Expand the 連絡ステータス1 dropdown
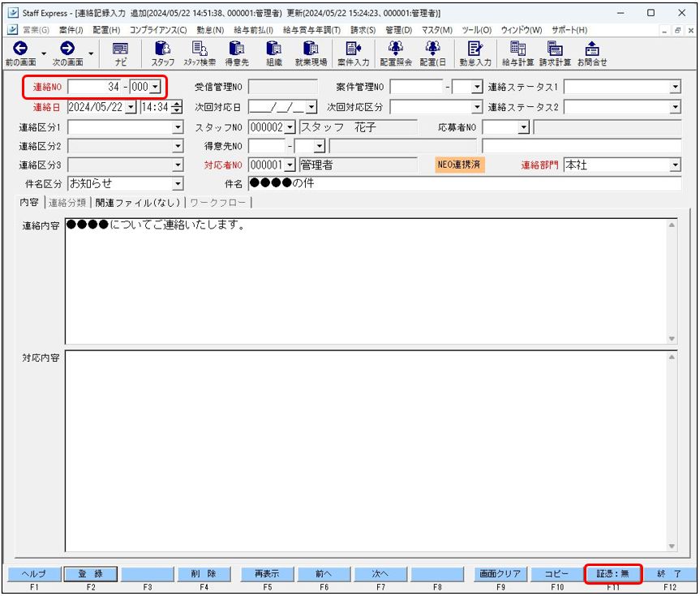This screenshot has height=596, width=700. point(676,87)
